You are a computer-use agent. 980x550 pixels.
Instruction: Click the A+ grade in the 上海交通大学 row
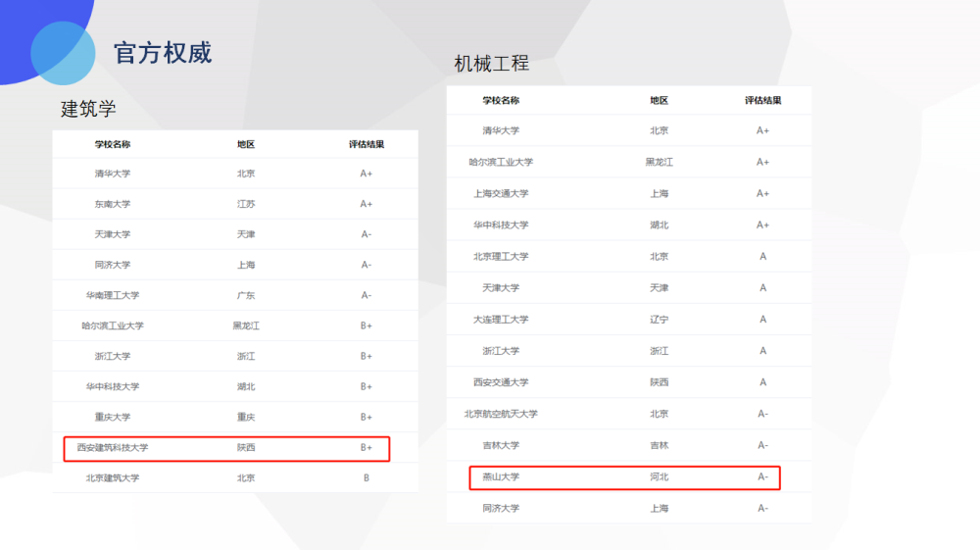pyautogui.click(x=762, y=193)
